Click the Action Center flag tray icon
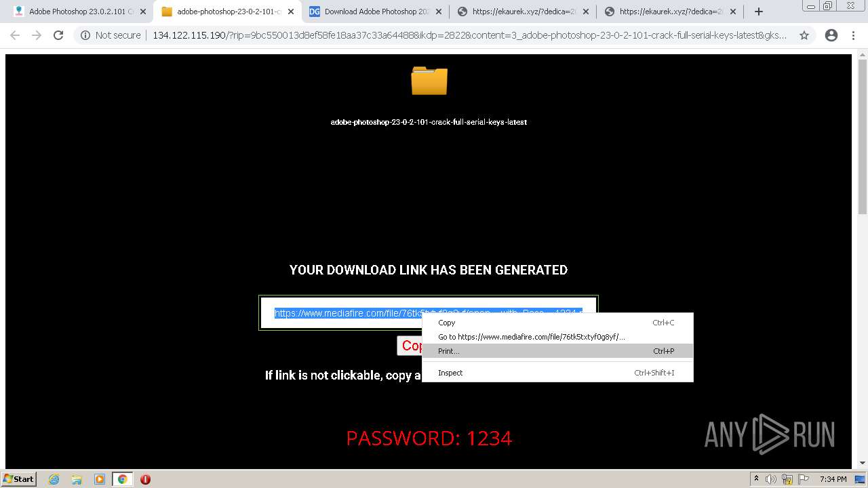This screenshot has height=488, width=868. (805, 479)
